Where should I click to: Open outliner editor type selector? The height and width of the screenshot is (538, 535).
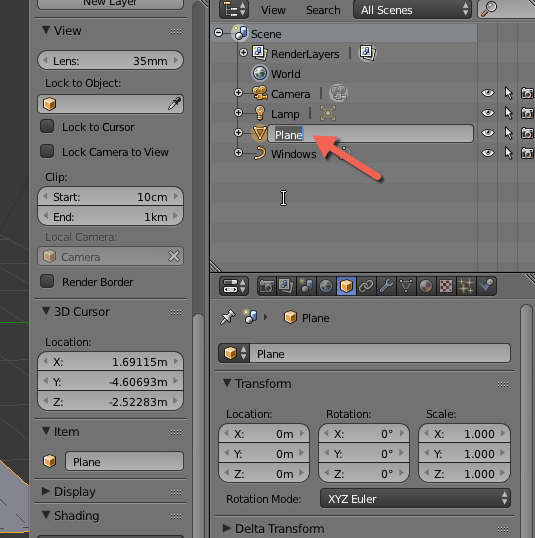coord(234,9)
